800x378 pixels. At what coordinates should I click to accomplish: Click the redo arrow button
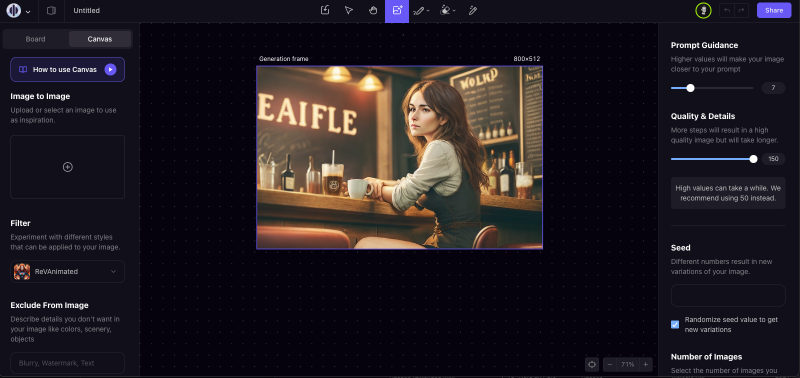[741, 11]
